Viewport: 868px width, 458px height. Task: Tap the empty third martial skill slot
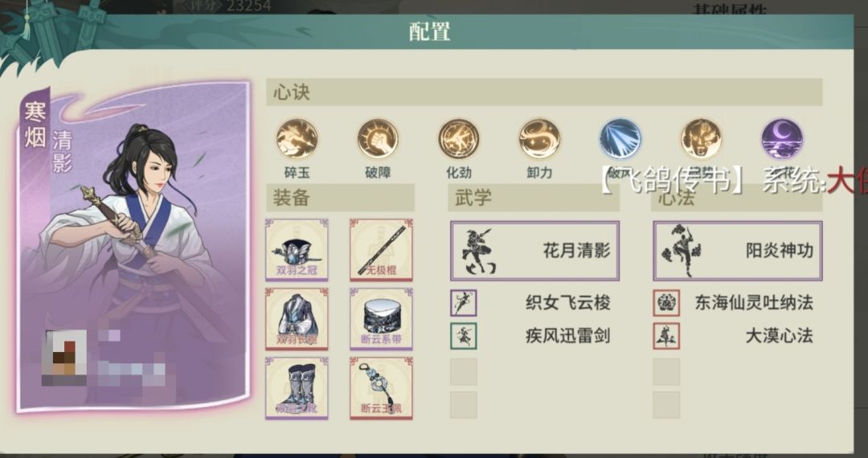point(464,372)
